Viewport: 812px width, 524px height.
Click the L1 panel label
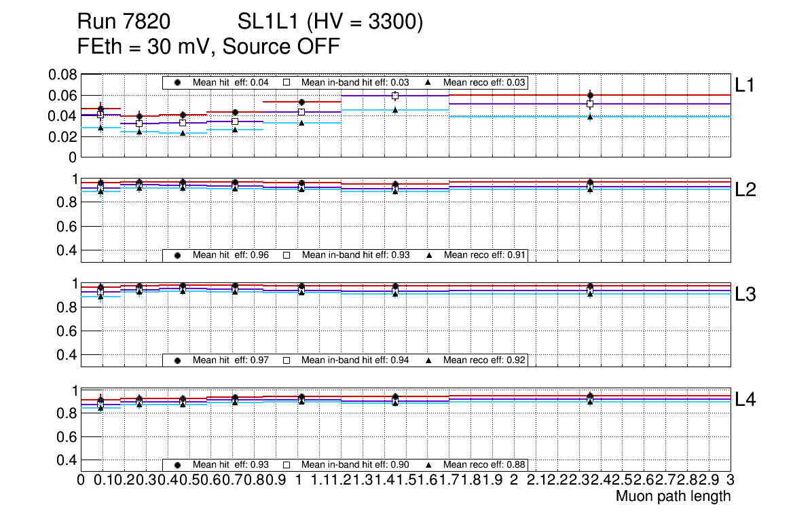pyautogui.click(x=745, y=84)
